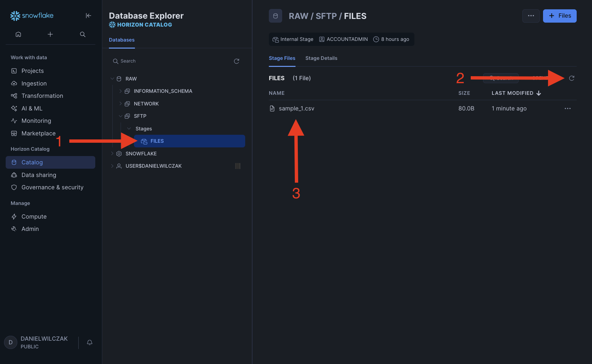Open the stage ellipsis menu in header

531,16
